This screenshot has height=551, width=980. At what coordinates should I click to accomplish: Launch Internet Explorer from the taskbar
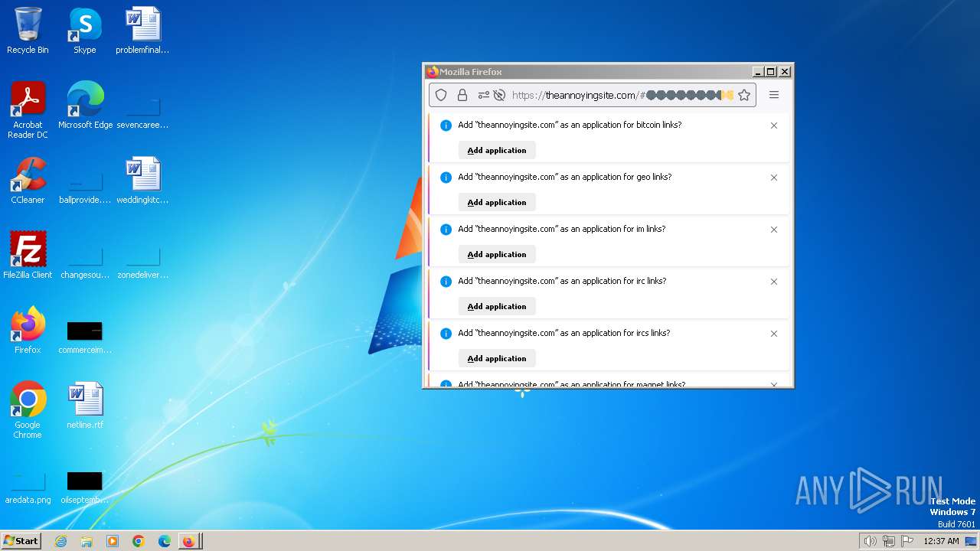60,541
